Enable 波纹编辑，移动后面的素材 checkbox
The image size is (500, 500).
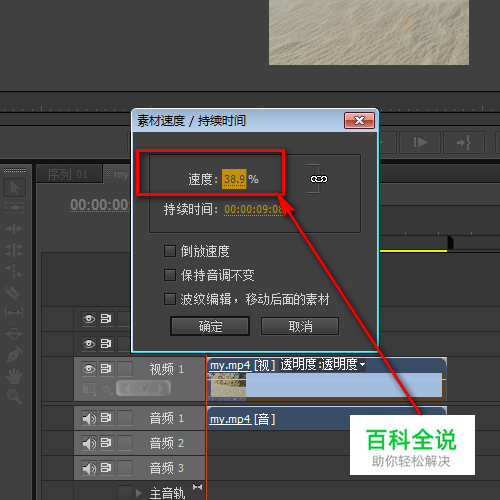pyautogui.click(x=170, y=299)
